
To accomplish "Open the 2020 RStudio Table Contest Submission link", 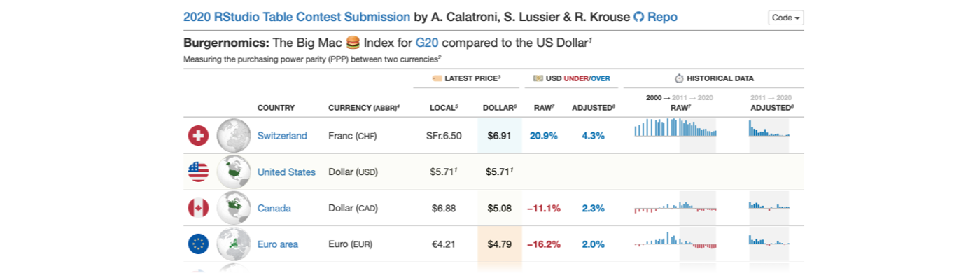I will 297,17.
